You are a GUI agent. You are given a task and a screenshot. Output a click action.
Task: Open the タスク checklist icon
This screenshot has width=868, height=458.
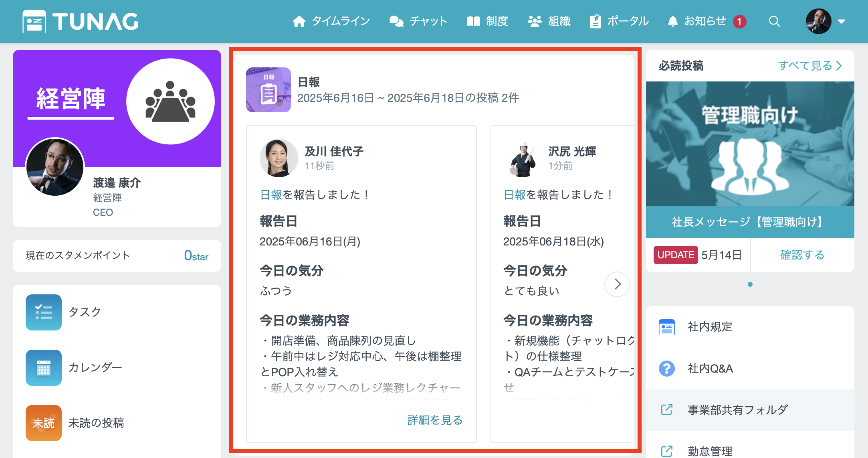click(x=44, y=312)
